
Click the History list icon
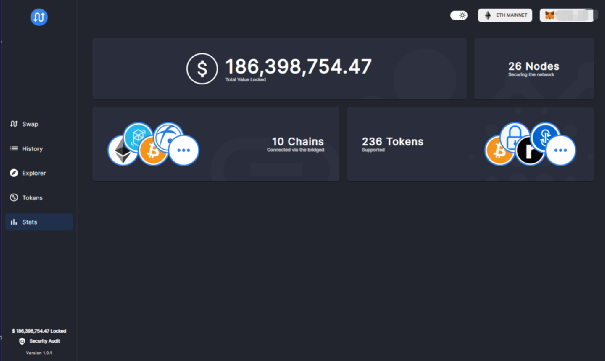(x=14, y=148)
